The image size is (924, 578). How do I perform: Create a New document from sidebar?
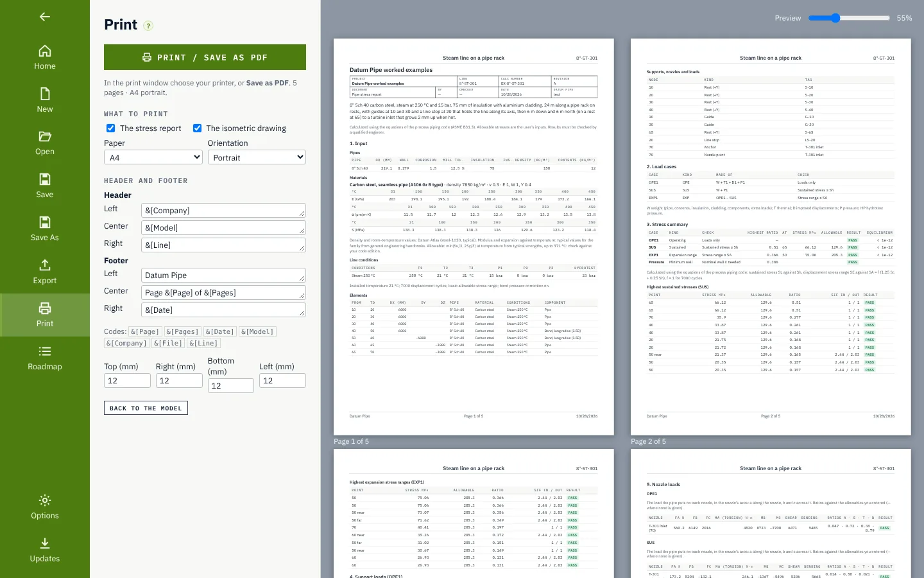[x=45, y=101]
